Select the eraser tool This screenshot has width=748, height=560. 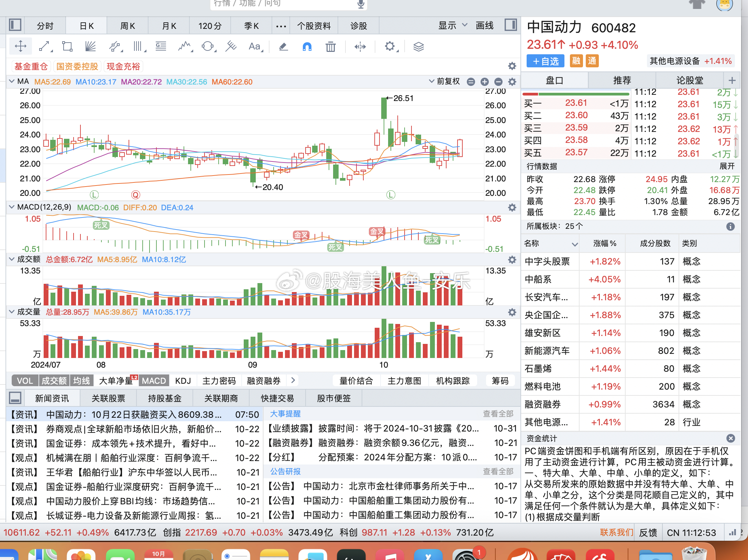point(283,46)
